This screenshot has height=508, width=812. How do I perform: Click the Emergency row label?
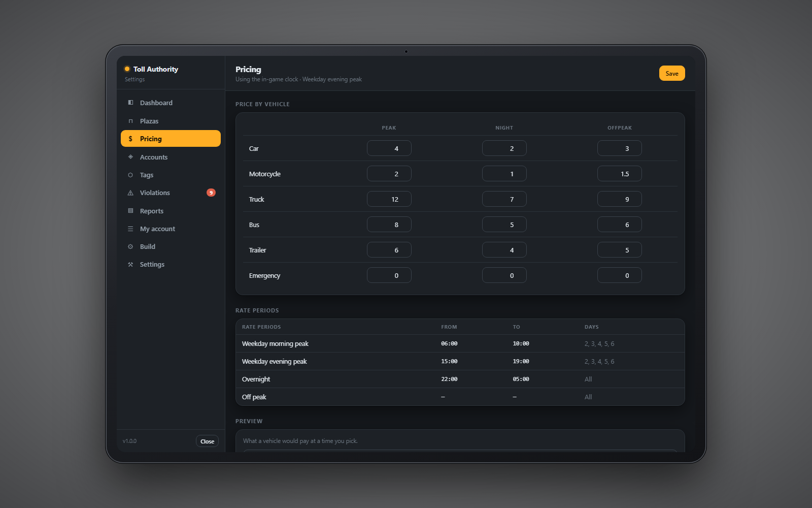point(264,275)
